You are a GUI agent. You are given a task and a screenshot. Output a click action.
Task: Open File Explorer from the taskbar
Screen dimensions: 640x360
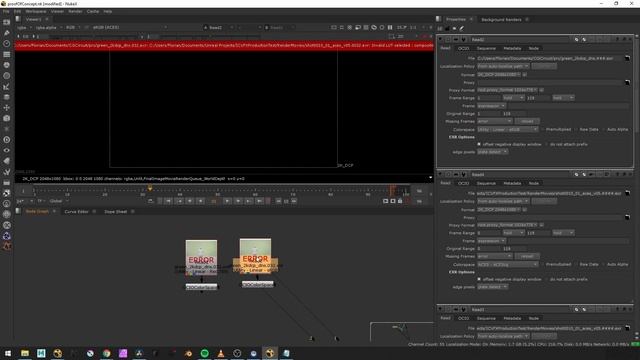25,353
